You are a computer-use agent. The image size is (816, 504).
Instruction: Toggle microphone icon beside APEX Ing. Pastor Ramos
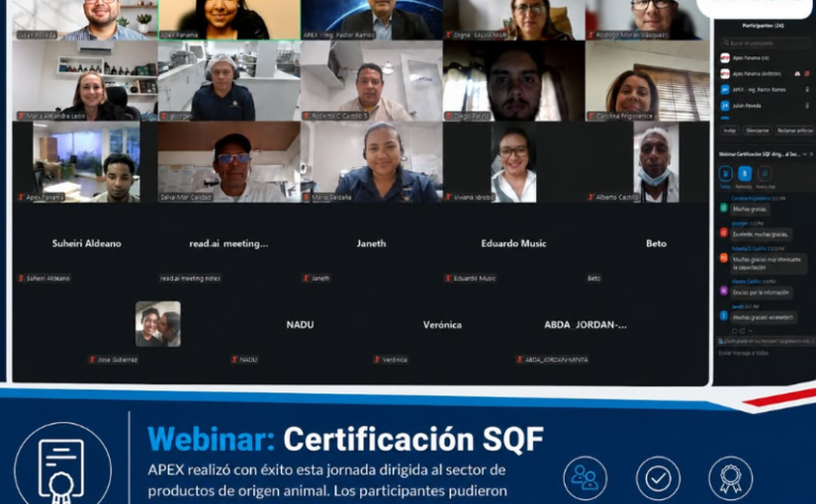click(807, 90)
